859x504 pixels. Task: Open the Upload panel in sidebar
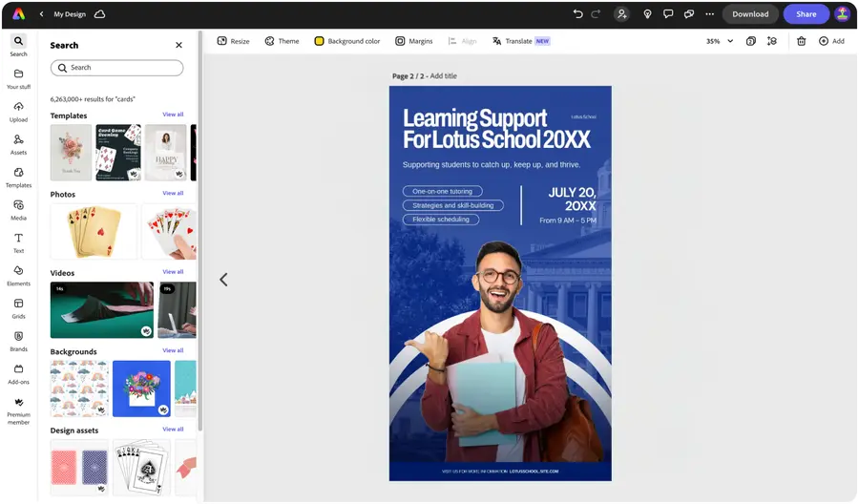click(18, 112)
